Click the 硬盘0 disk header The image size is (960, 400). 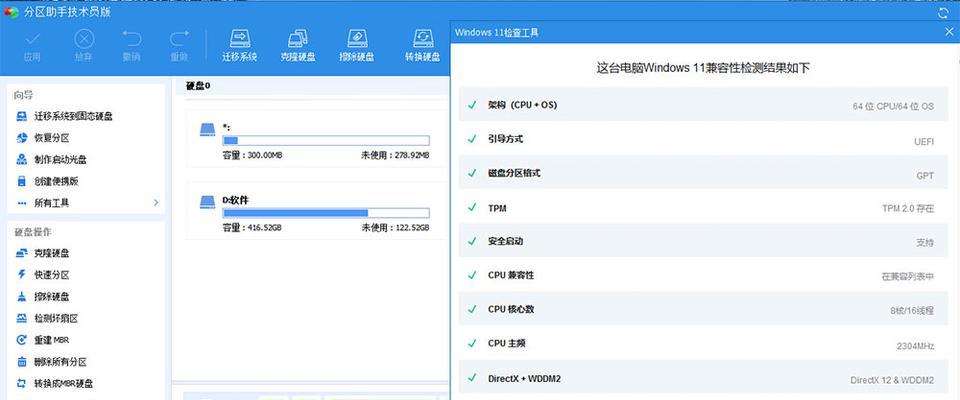coord(198,86)
